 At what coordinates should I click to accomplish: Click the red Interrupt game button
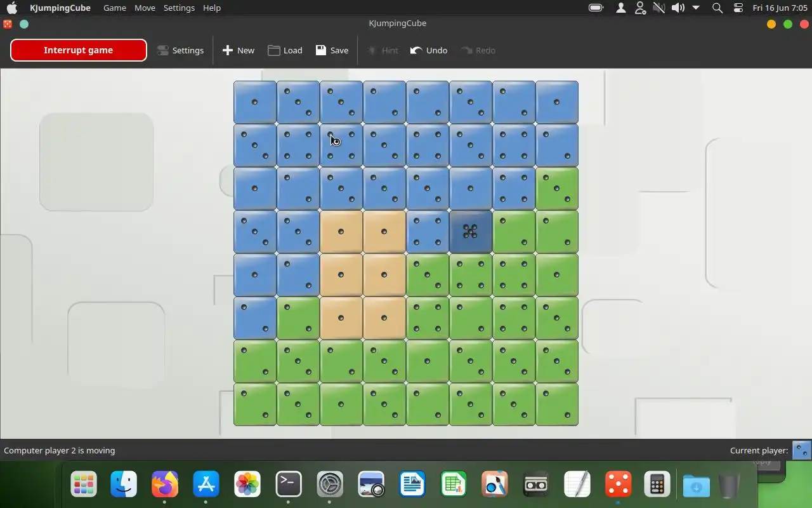[79, 50]
